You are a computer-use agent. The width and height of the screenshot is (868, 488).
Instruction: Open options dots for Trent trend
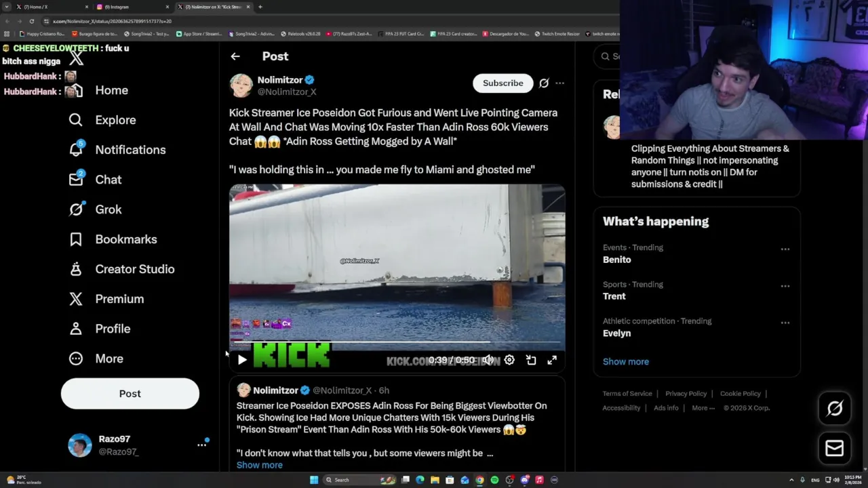click(785, 286)
